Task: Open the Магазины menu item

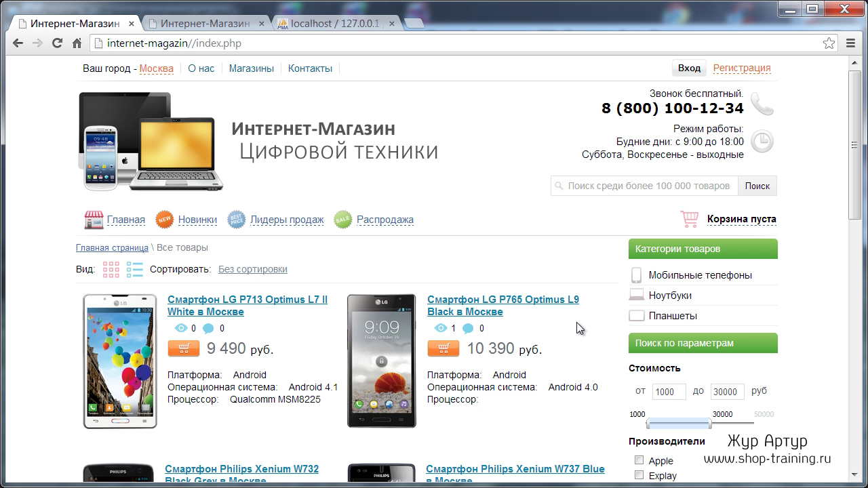Action: point(252,68)
